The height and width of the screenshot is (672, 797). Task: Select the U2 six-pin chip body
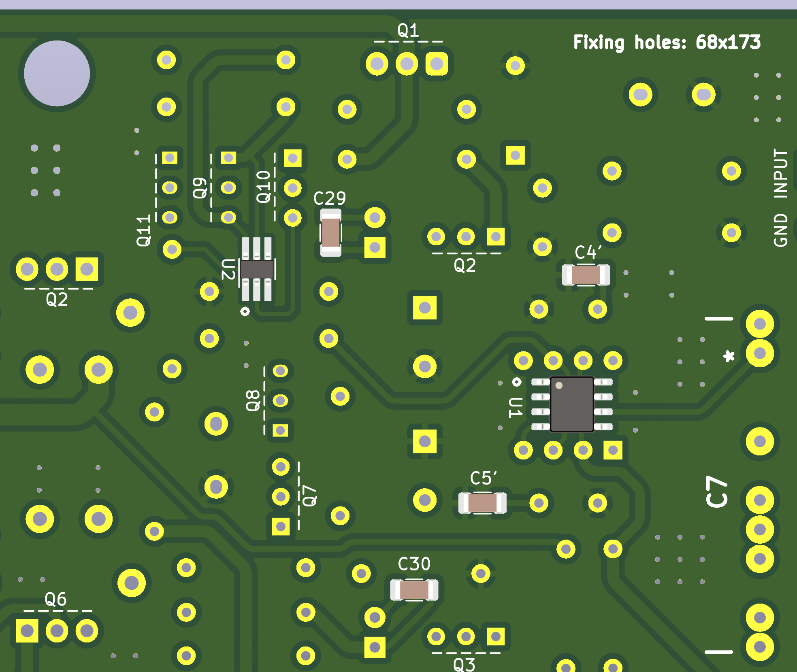tap(257, 269)
